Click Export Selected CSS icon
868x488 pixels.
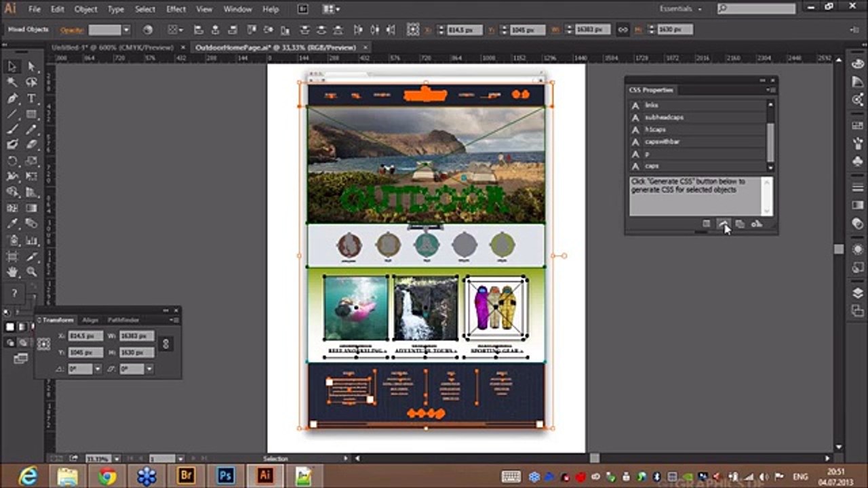[x=756, y=224]
